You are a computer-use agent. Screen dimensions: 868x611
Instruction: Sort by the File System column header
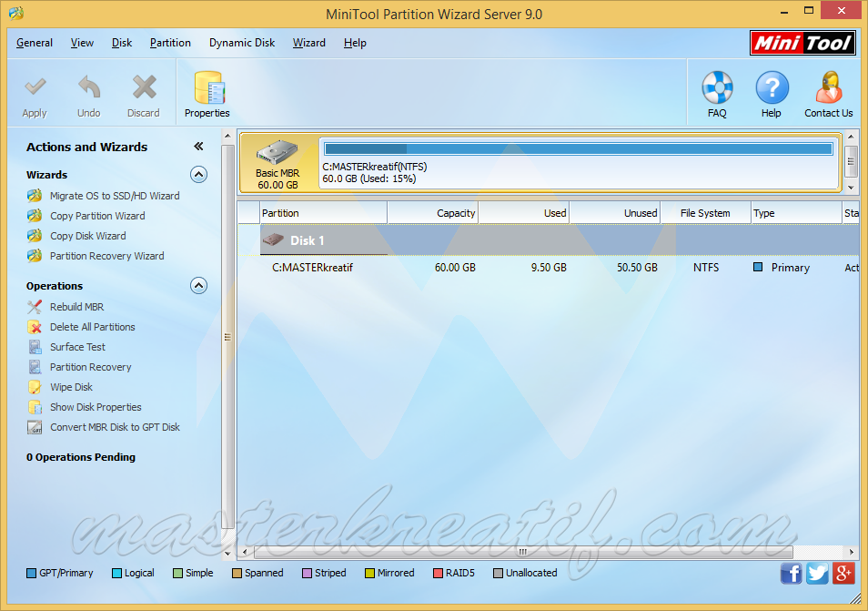706,213
